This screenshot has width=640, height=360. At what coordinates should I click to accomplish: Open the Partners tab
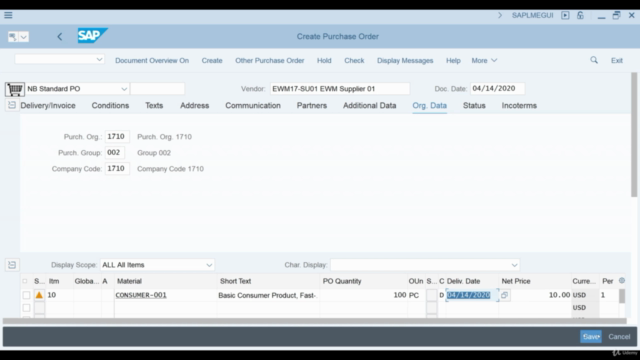point(312,106)
